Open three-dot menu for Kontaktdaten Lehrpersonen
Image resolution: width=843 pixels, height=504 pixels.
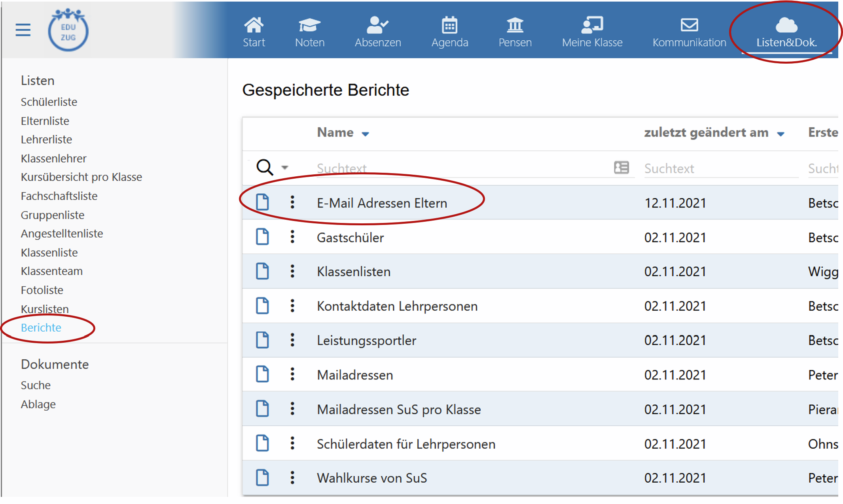tap(292, 306)
